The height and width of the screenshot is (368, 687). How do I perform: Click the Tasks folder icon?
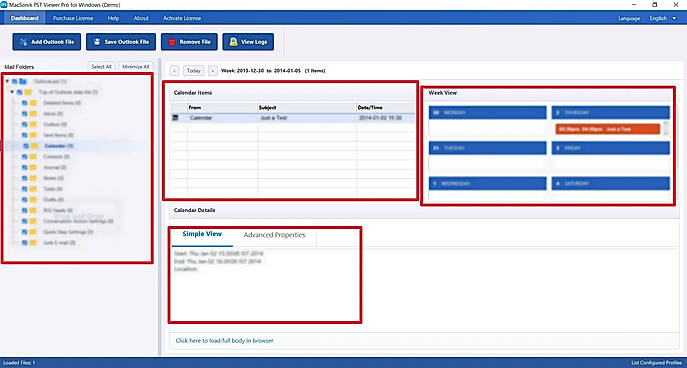33,189
